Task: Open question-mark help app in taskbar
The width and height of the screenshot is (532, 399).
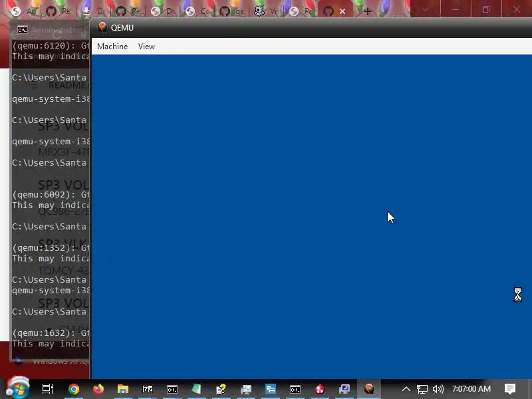Action: click(221, 389)
